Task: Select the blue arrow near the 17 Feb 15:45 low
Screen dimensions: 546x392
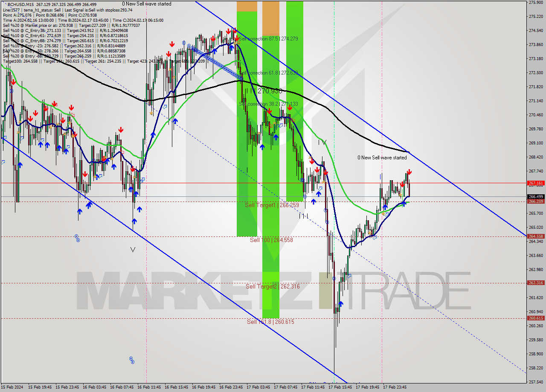Action: 341,304
